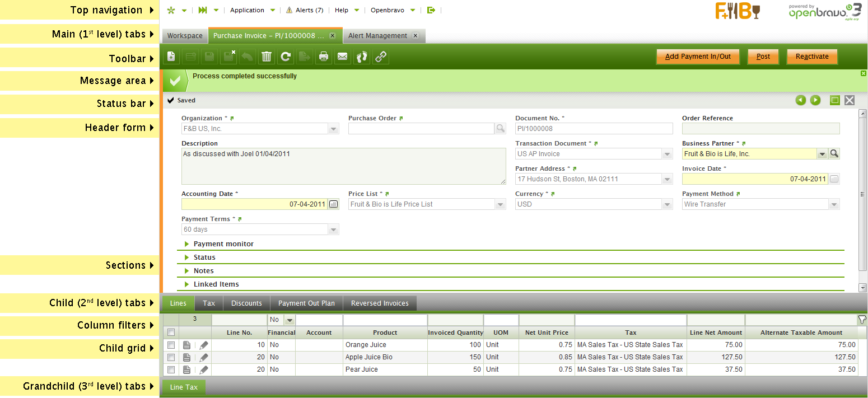The width and height of the screenshot is (868, 398).
Task: Open the Audit Trail footprints icon
Action: point(362,57)
